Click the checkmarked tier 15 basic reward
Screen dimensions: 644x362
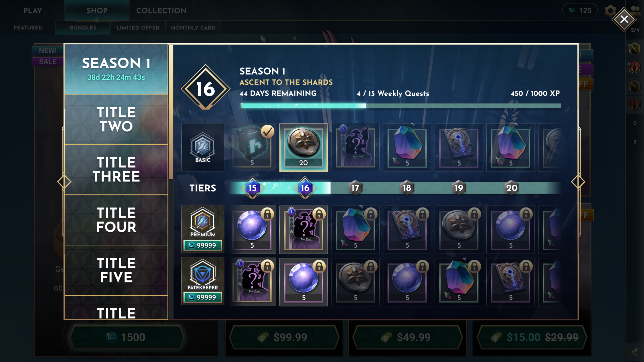click(x=252, y=147)
